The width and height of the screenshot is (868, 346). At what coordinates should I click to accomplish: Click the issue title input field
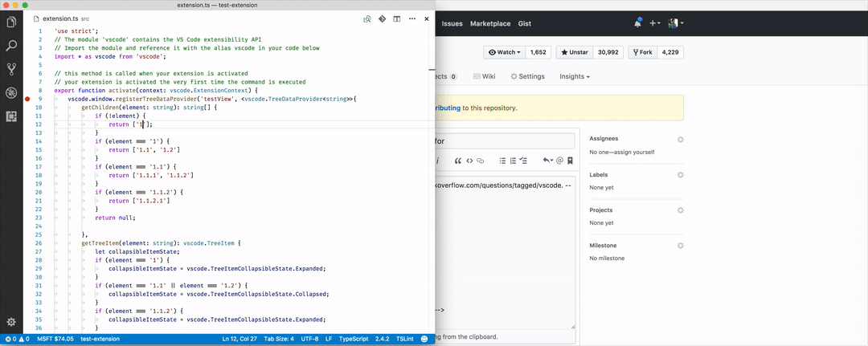pyautogui.click(x=505, y=141)
